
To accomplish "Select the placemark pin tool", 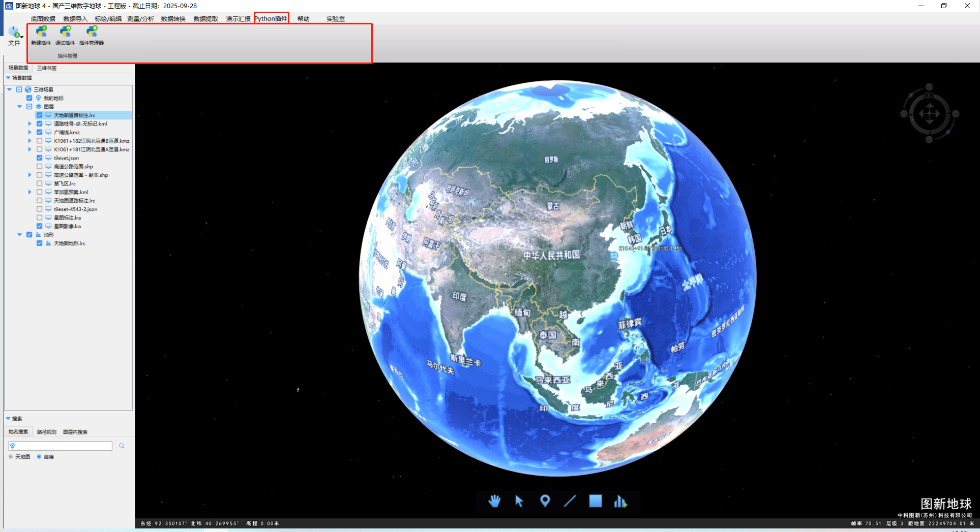I will pos(545,501).
